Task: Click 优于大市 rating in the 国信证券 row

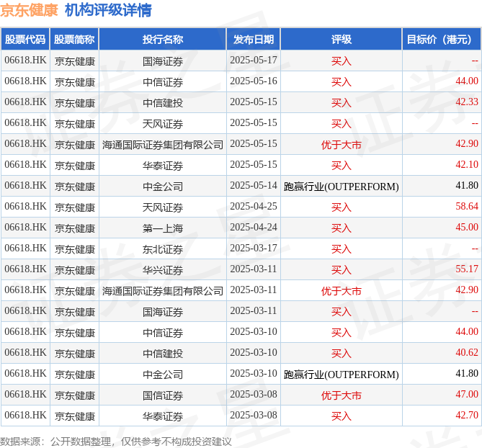Action: click(x=342, y=395)
